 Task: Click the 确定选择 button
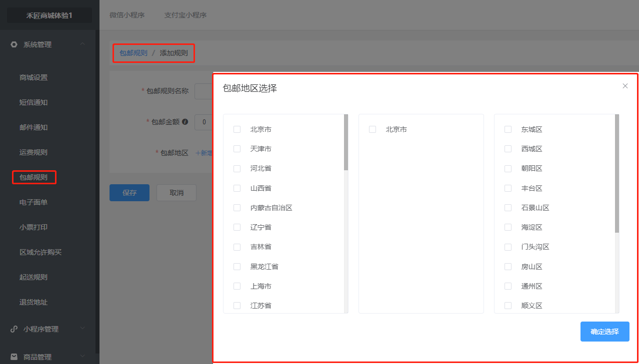point(604,332)
